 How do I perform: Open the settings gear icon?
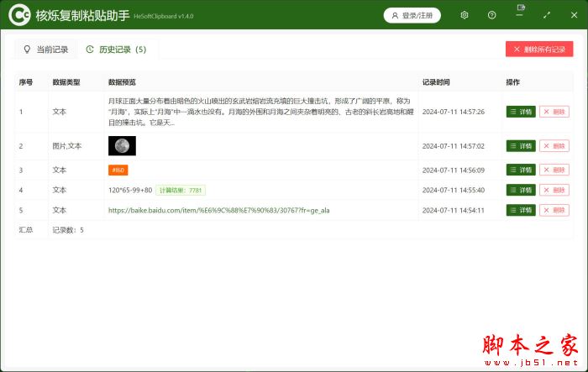pyautogui.click(x=465, y=15)
